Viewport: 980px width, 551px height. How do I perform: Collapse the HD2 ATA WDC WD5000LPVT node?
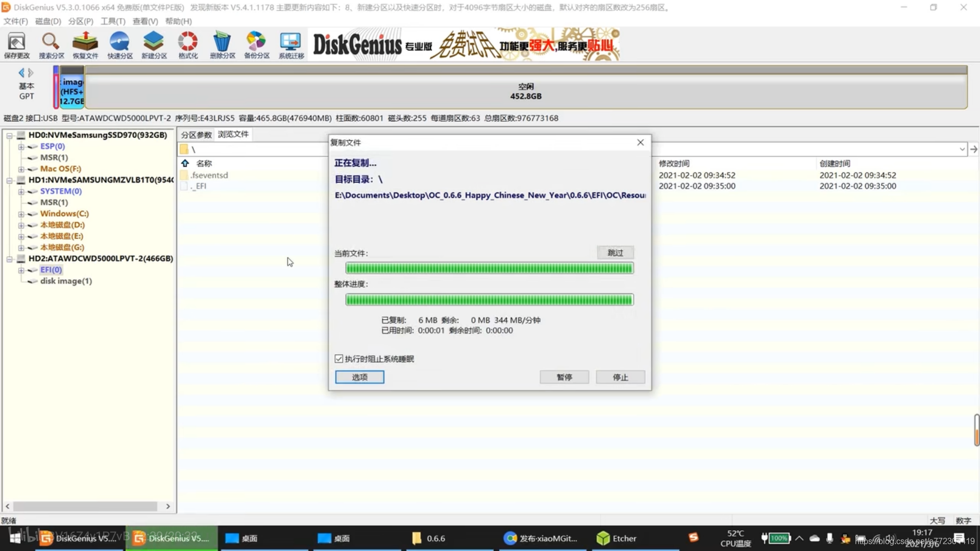pyautogui.click(x=9, y=259)
